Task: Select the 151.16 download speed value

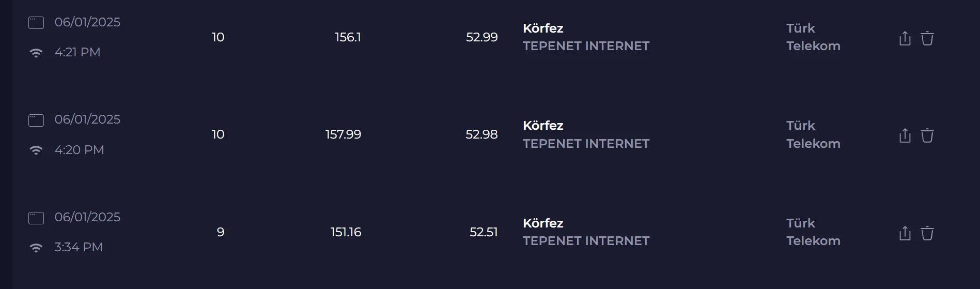Action: 346,232
